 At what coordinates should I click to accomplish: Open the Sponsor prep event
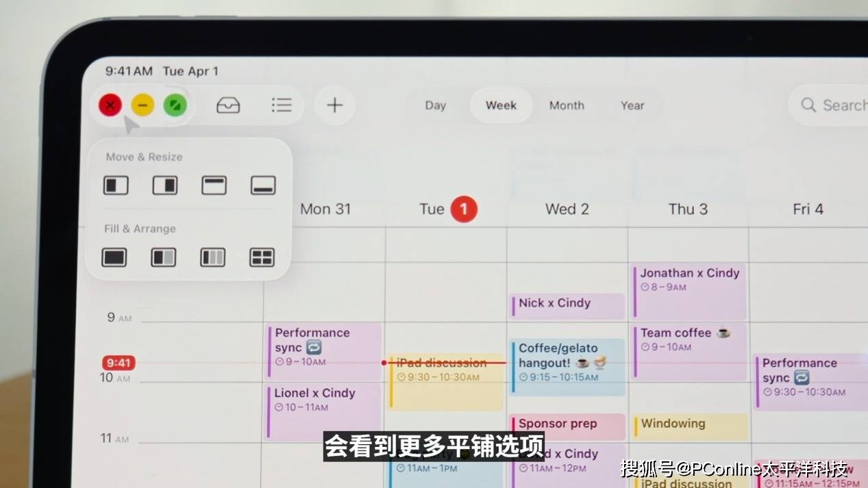pyautogui.click(x=567, y=426)
